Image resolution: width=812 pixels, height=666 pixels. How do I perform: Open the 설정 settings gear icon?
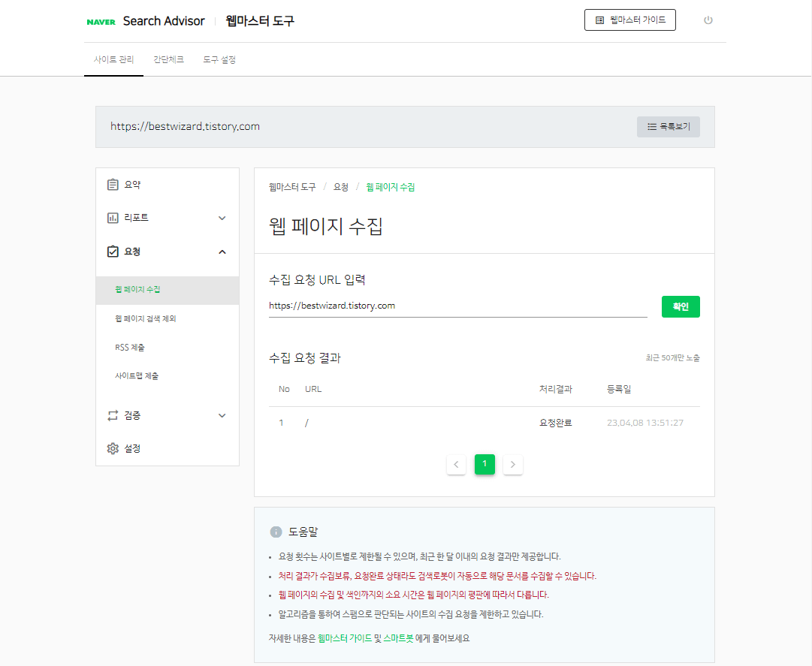click(x=113, y=448)
